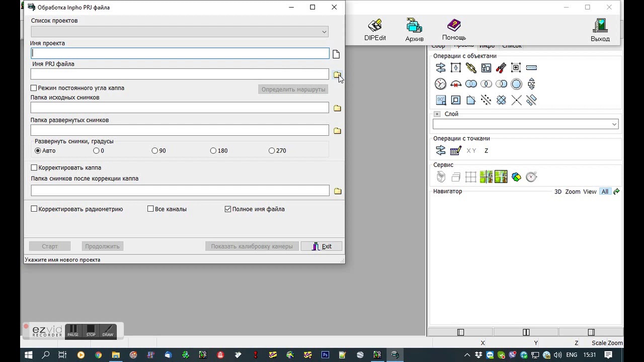644x362 pixels.
Task: Browse for the Имя PRJ файла file
Action: (337, 75)
